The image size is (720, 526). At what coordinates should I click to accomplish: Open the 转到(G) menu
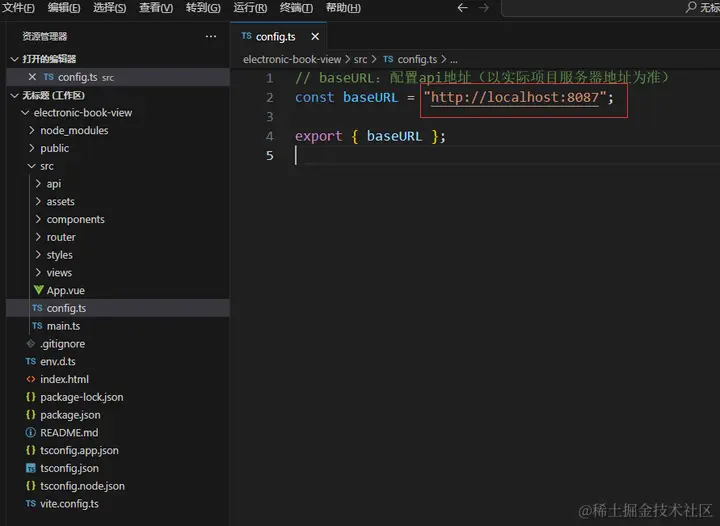pyautogui.click(x=203, y=8)
